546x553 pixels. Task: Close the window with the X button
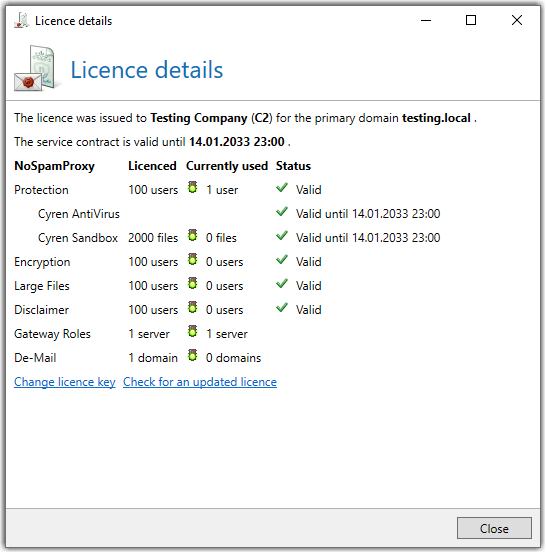(x=517, y=20)
